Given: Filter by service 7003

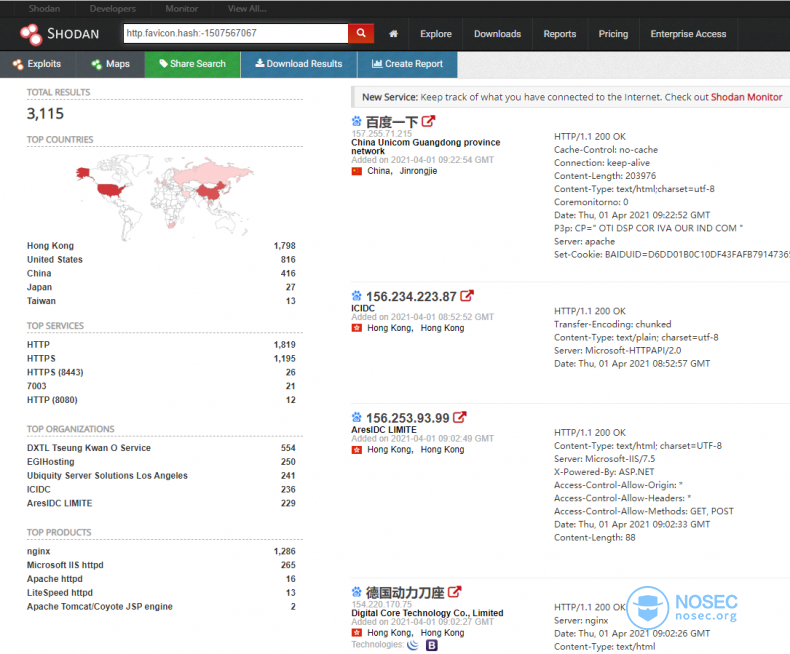Looking at the screenshot, I should tap(36, 386).
